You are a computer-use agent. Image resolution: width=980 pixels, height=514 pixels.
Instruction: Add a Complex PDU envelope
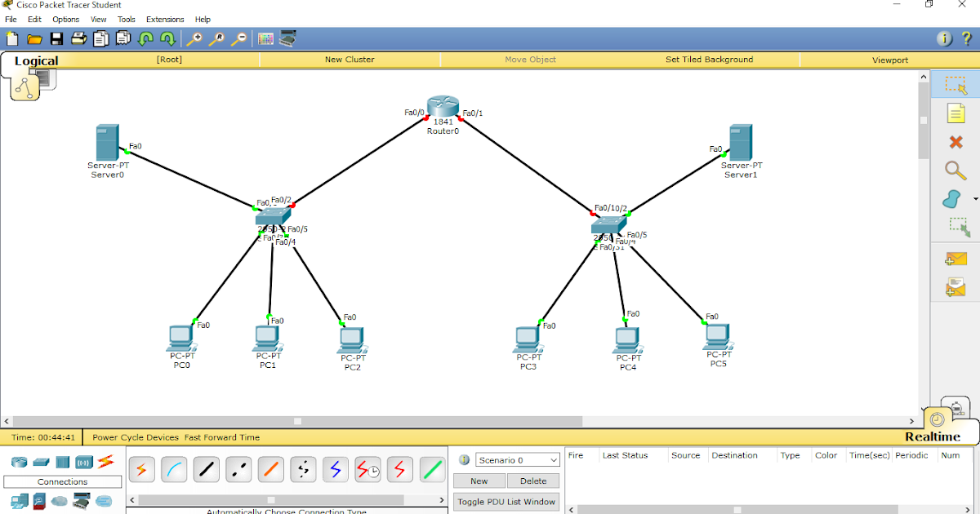(955, 286)
